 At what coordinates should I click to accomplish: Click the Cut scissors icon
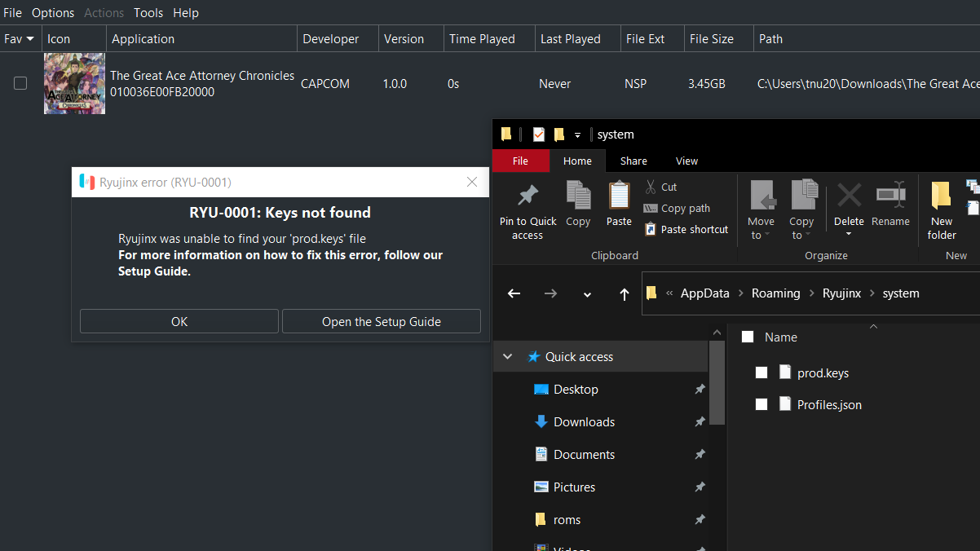click(651, 187)
